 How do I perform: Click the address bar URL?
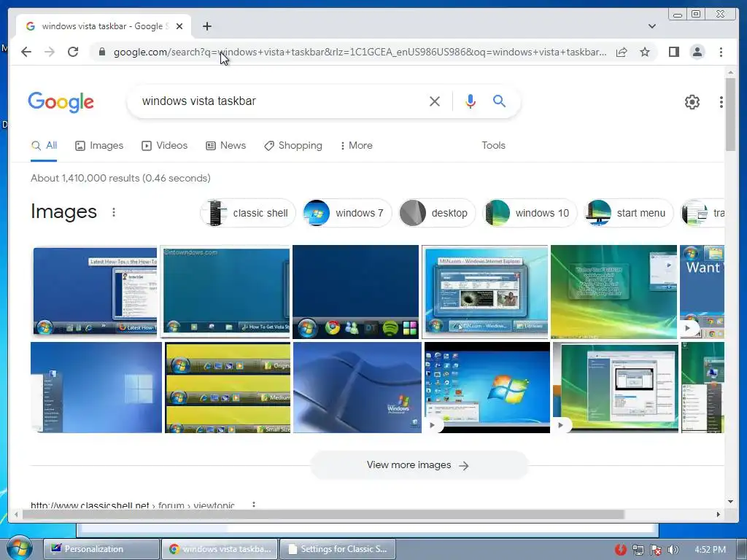(x=360, y=52)
